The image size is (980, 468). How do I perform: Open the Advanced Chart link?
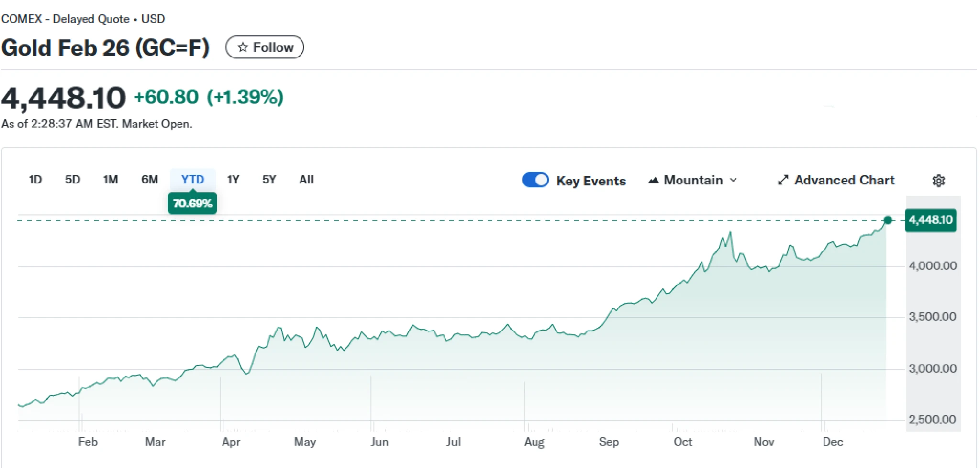pyautogui.click(x=844, y=180)
